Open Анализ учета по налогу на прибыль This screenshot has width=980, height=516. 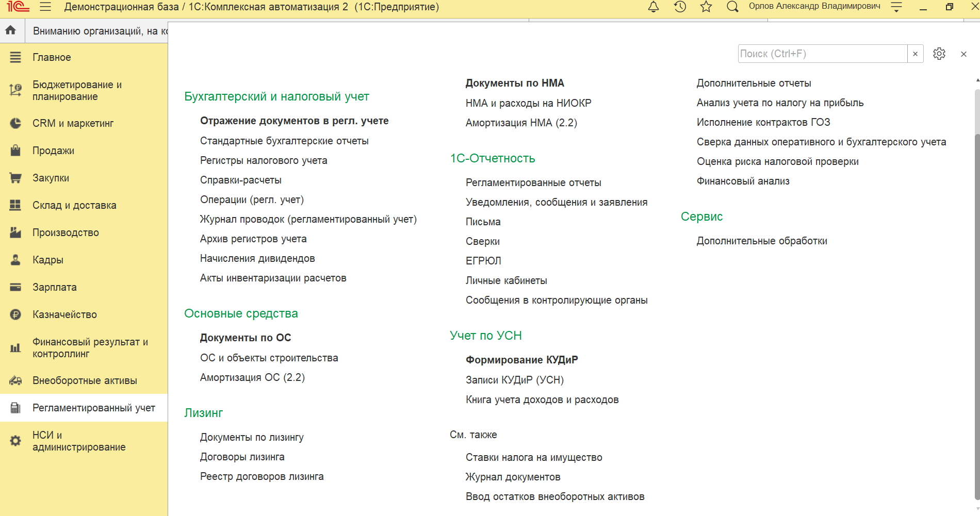pos(780,103)
